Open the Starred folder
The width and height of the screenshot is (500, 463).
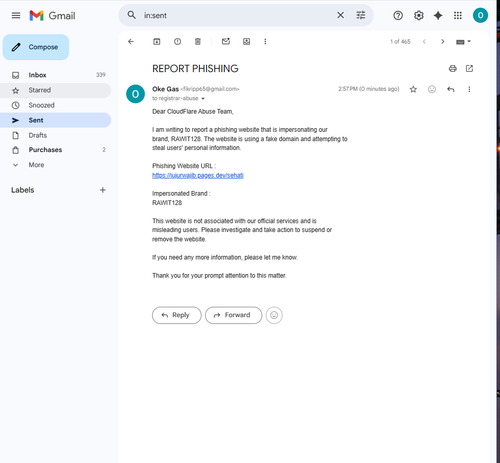point(55,90)
